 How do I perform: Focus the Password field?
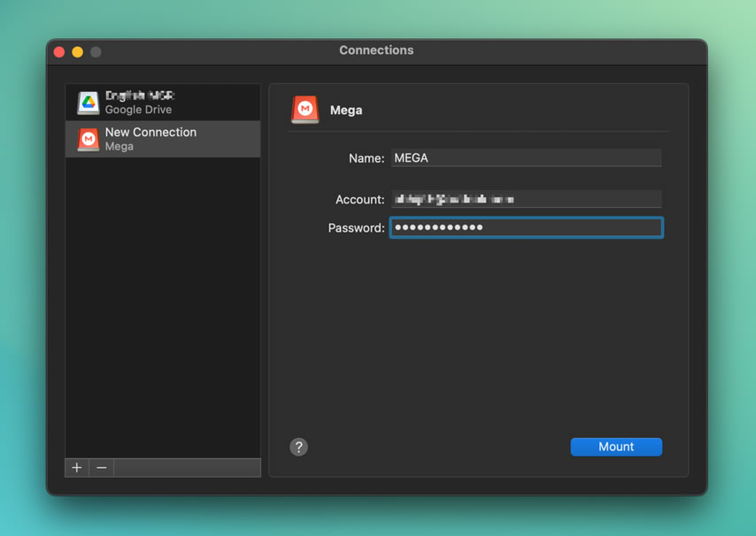point(526,227)
